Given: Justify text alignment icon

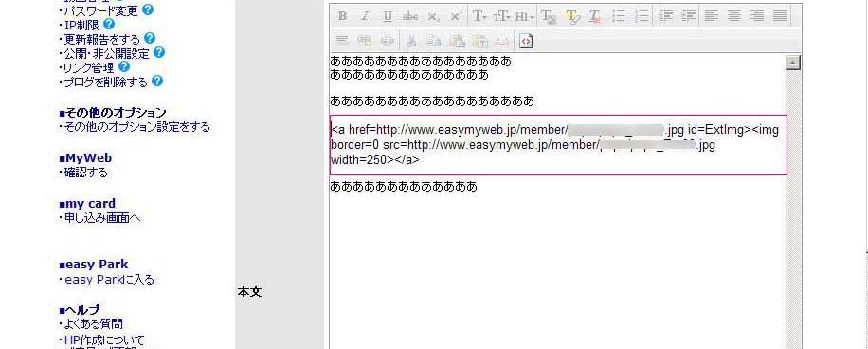Looking at the screenshot, I should pyautogui.click(x=780, y=17).
